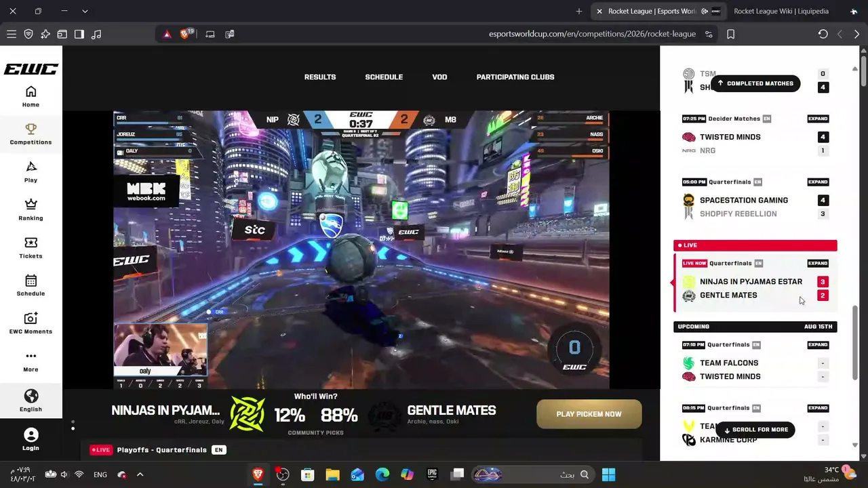Select TEAM FALCONS team name
This screenshot has height=488, width=868.
[729, 363]
